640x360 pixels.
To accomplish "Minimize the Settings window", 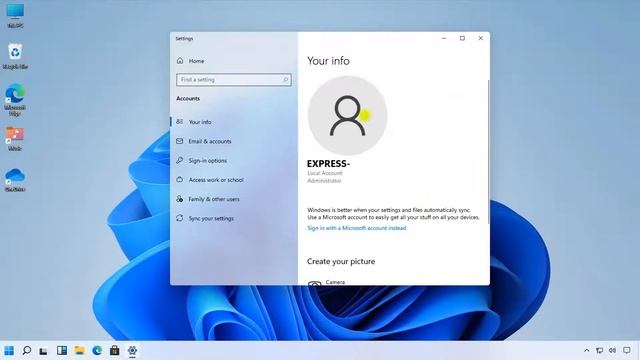I will tap(444, 38).
